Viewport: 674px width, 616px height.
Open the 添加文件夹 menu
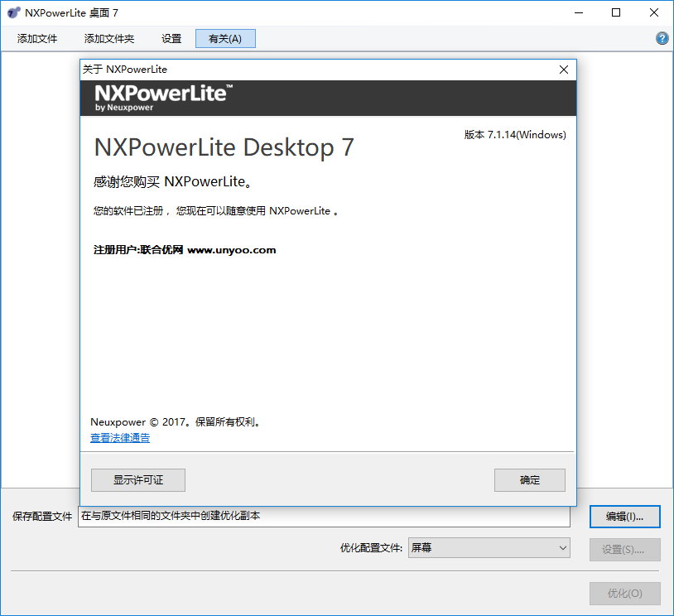click(x=109, y=39)
